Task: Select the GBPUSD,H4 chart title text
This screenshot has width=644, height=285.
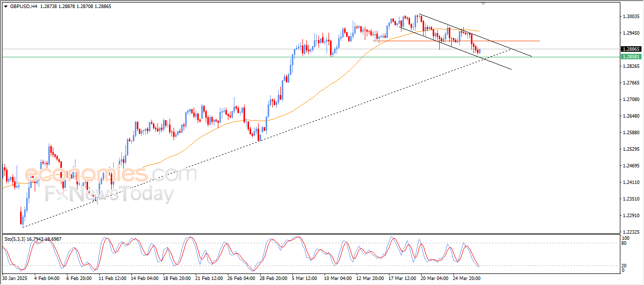Action: tap(24, 6)
